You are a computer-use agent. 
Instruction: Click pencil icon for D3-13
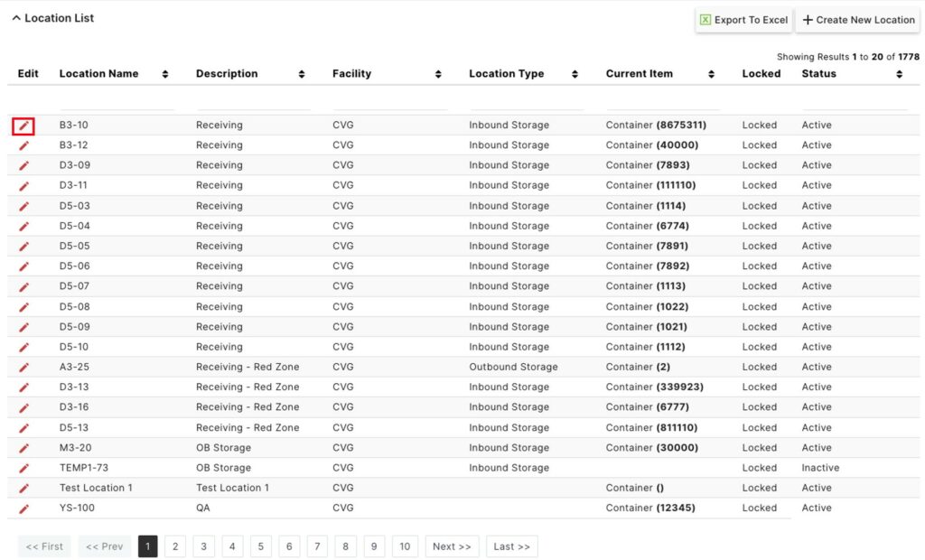click(23, 387)
